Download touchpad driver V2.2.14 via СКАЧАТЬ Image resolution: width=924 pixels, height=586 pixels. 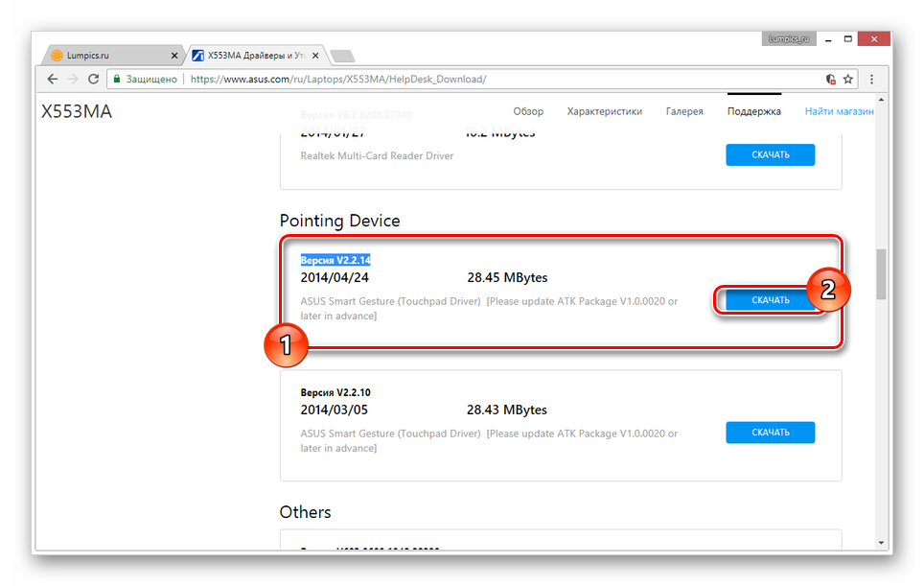point(771,300)
